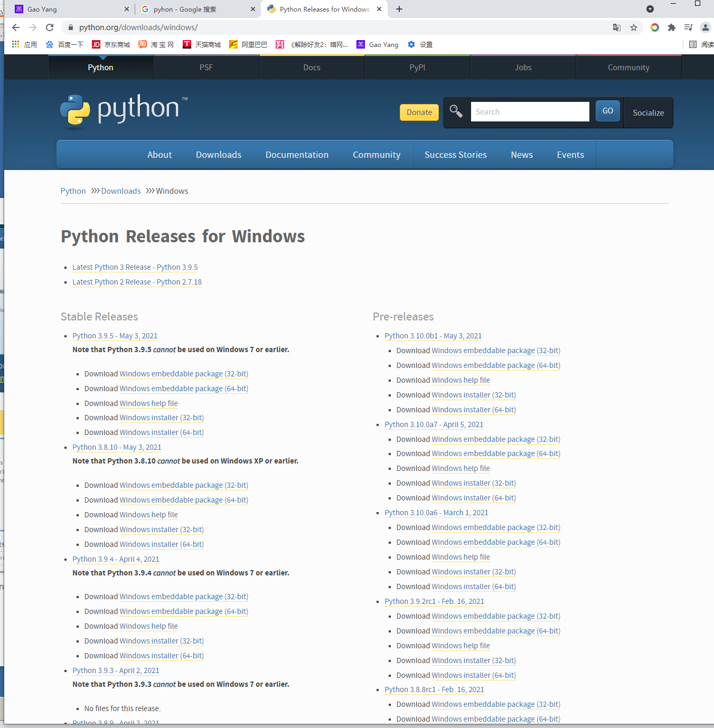Viewport: 714px width, 728px height.
Task: Bookmark this page with the star icon
Action: coord(633,27)
